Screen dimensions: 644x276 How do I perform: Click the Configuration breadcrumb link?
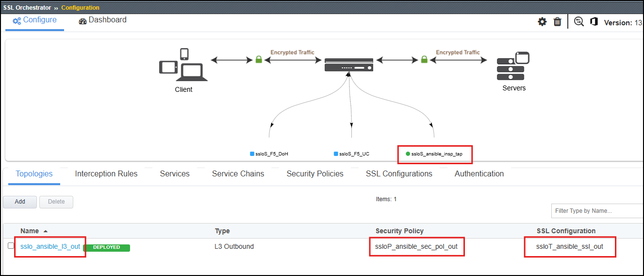click(81, 8)
